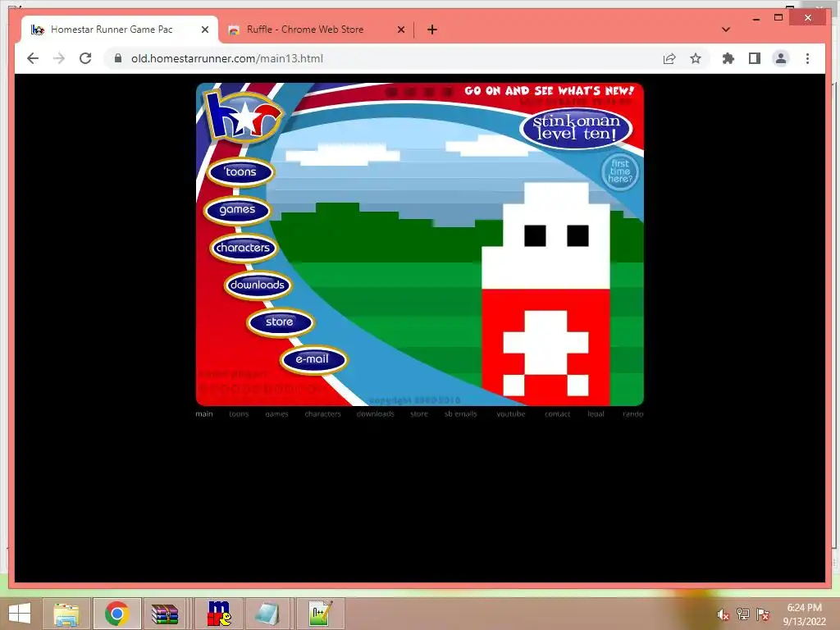Click the sb emails footer link
Screen dimensions: 840x630
click(x=460, y=413)
